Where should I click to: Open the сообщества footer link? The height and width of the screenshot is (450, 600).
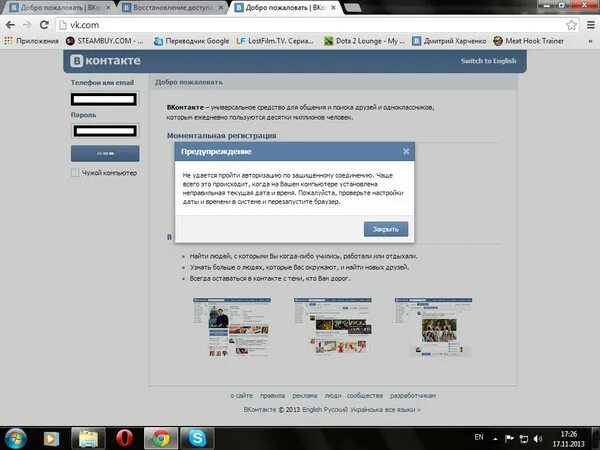365,396
